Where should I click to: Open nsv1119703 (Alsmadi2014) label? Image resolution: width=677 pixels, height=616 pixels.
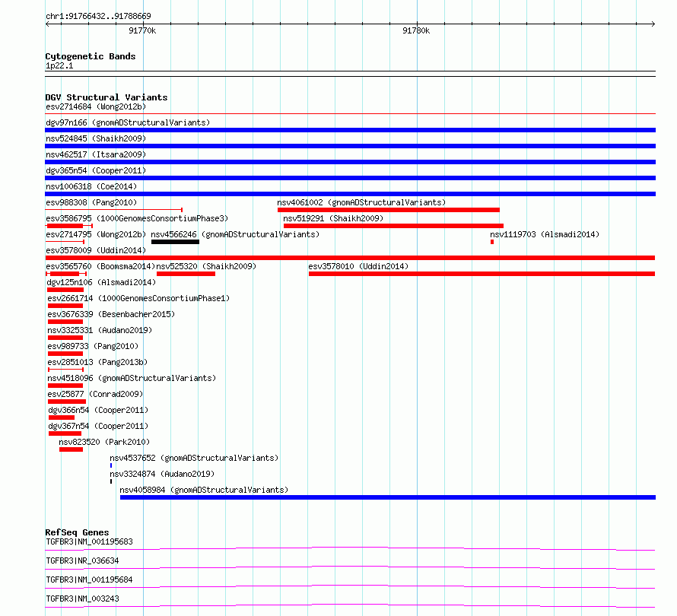[x=545, y=234]
